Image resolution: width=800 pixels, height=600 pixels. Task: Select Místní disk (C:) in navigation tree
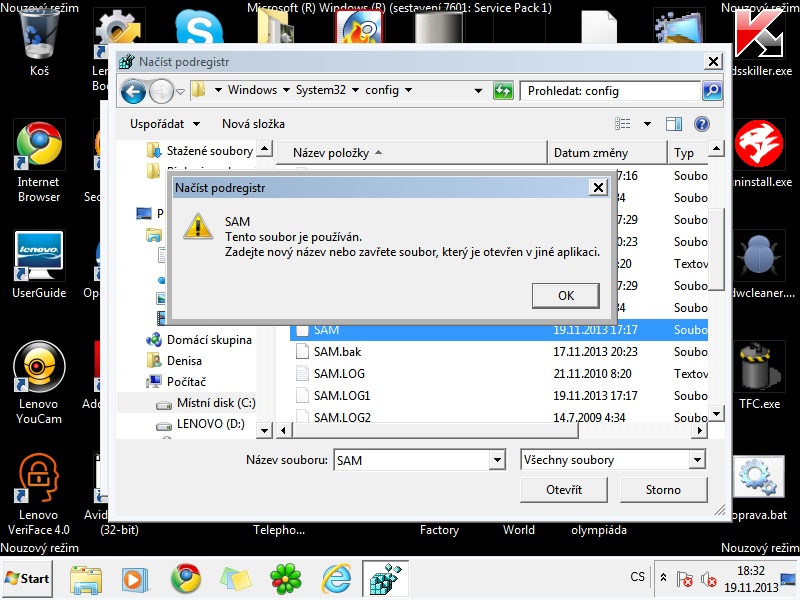pos(216,403)
